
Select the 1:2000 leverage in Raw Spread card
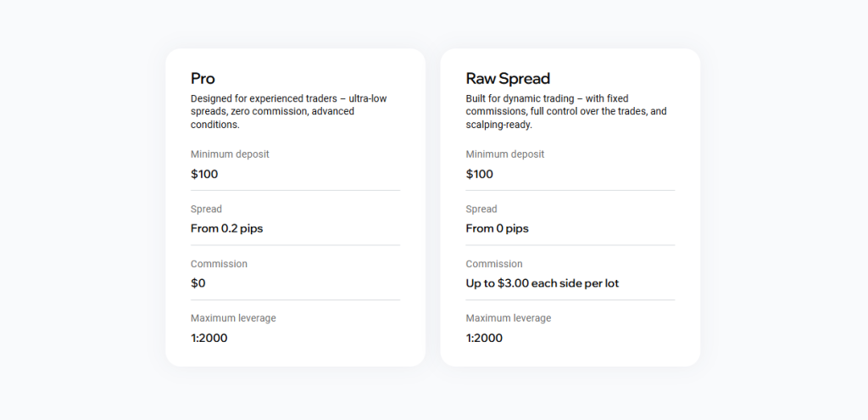[484, 338]
